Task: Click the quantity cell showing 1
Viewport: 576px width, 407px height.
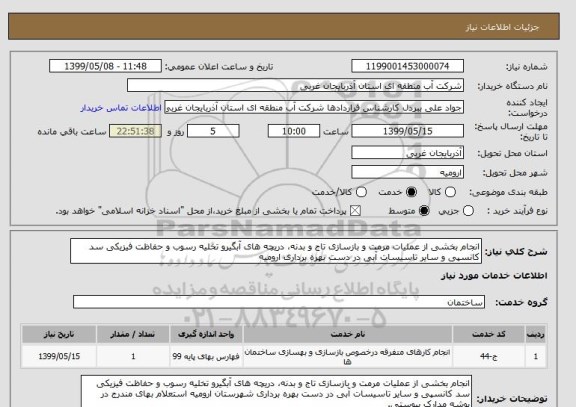Action: point(133,356)
